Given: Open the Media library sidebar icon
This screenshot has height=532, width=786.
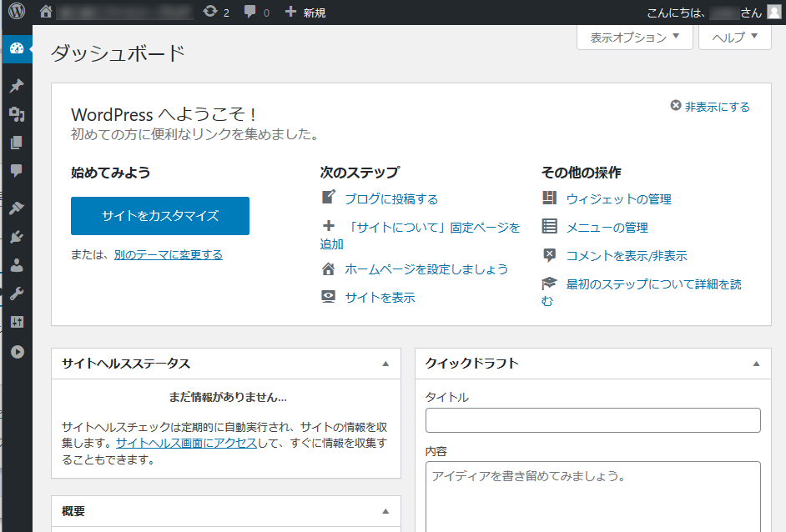Looking at the screenshot, I should pos(17,114).
